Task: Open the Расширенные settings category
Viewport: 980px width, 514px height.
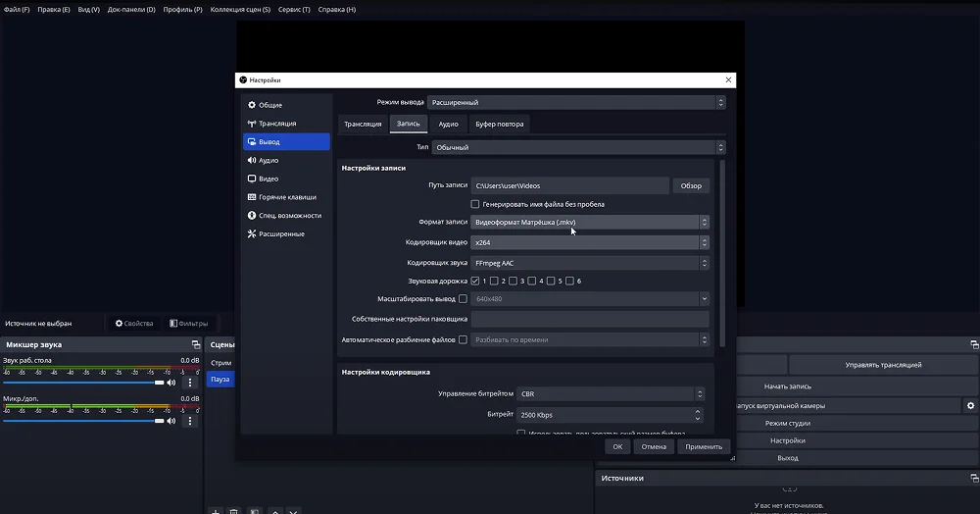Action: click(x=280, y=233)
